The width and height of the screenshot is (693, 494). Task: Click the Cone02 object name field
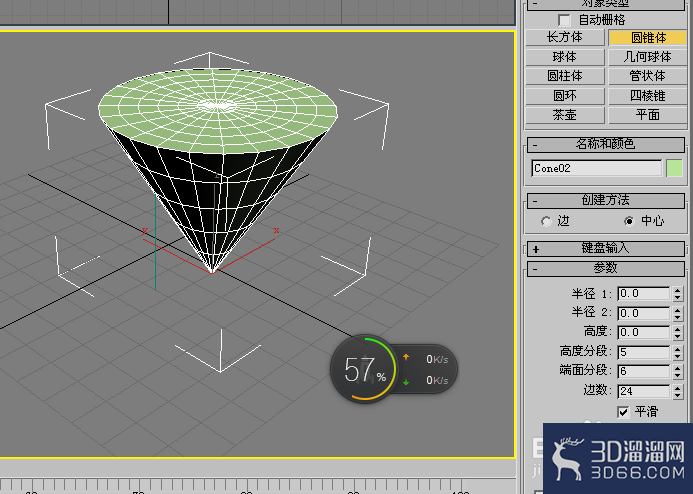pyautogui.click(x=597, y=168)
